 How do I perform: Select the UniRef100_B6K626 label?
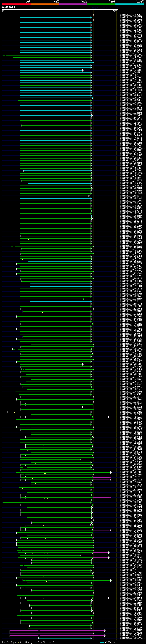131,625
